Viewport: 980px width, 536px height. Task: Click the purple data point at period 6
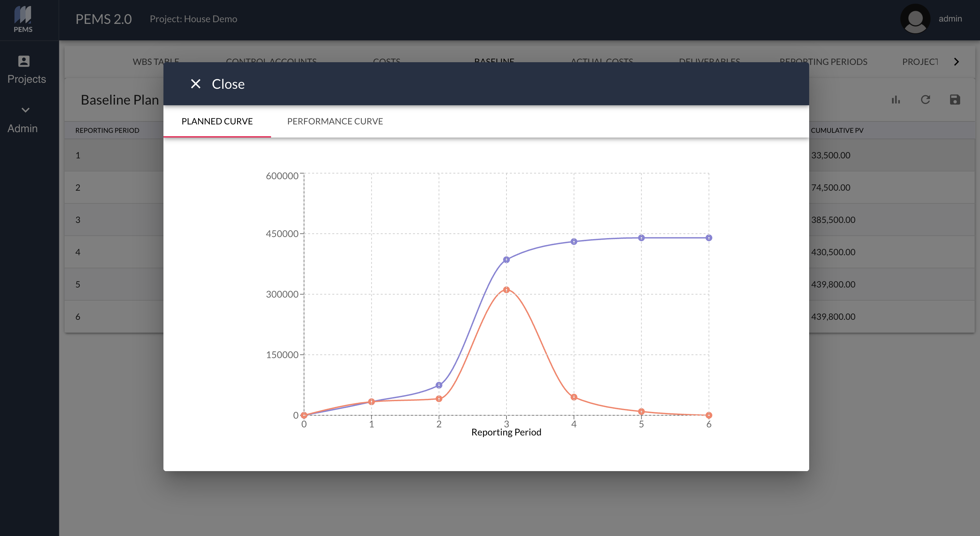click(x=709, y=238)
